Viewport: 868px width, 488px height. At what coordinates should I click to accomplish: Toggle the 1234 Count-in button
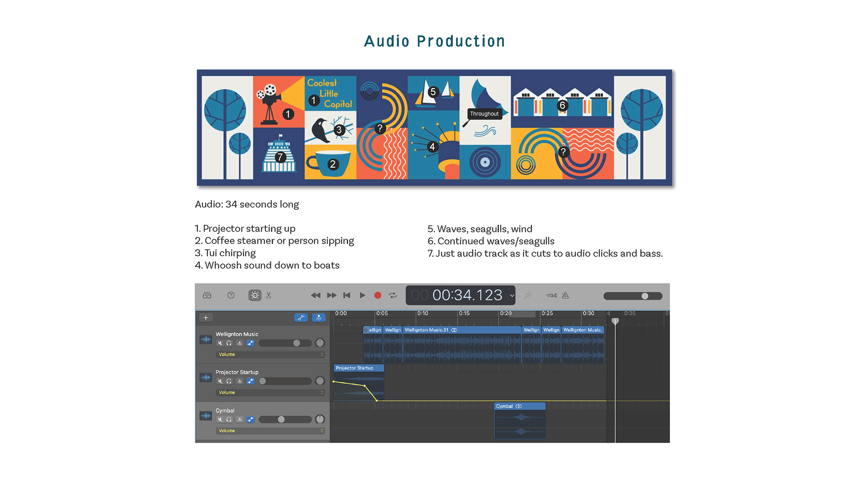coord(552,296)
